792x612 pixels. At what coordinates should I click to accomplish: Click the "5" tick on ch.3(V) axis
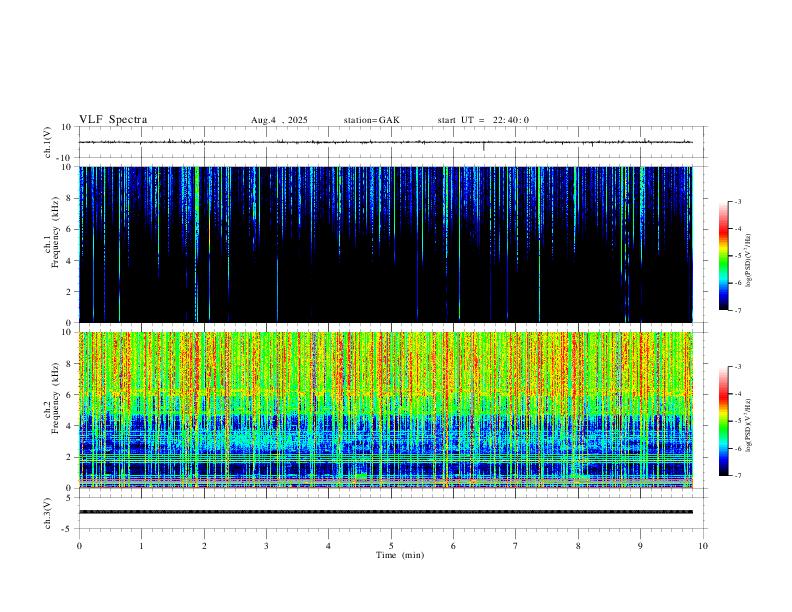(69, 498)
